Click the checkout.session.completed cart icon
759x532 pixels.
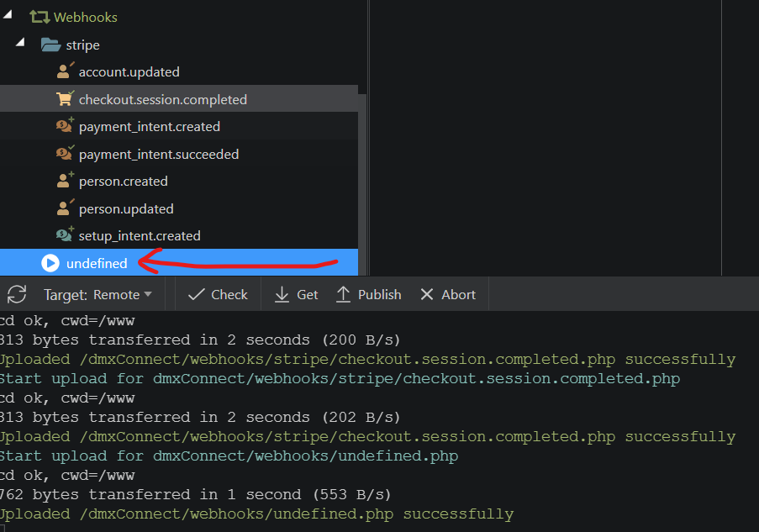[65, 98]
